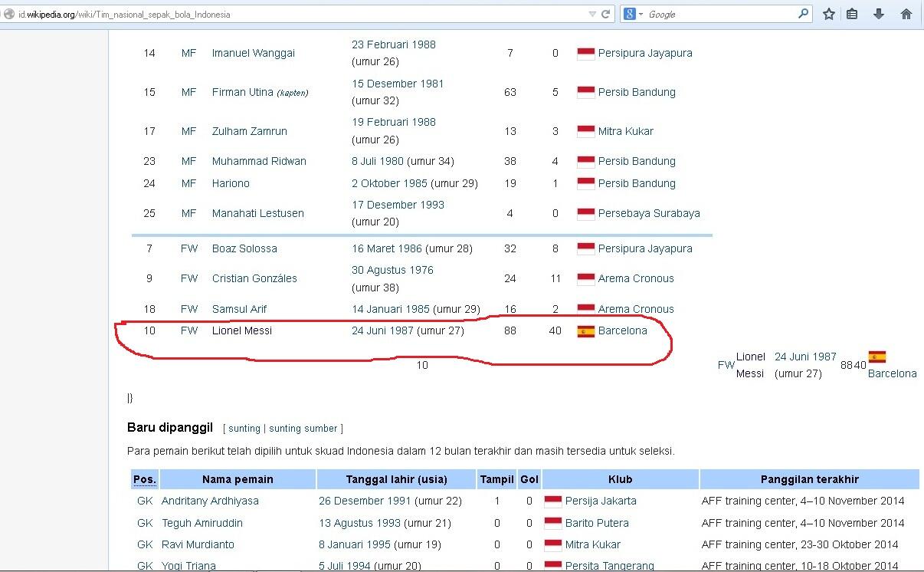Click Panggilan terakhir column header
Image resolution: width=924 pixels, height=572 pixels.
(x=810, y=479)
